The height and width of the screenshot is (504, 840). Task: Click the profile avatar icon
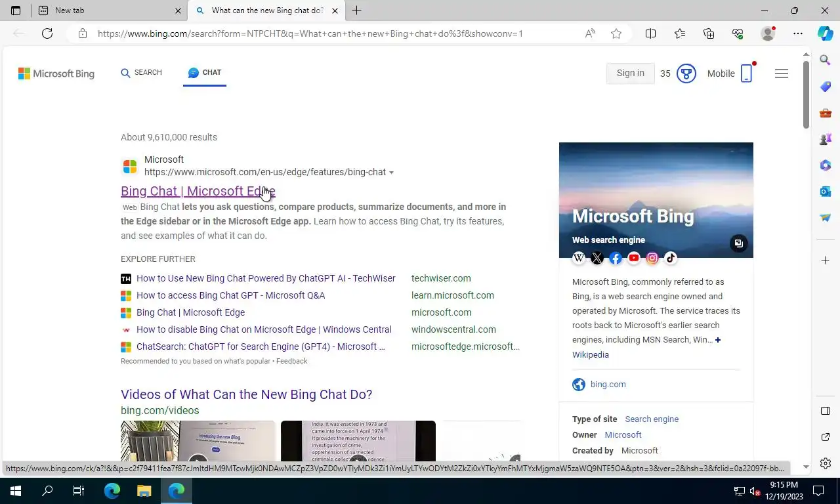point(768,33)
